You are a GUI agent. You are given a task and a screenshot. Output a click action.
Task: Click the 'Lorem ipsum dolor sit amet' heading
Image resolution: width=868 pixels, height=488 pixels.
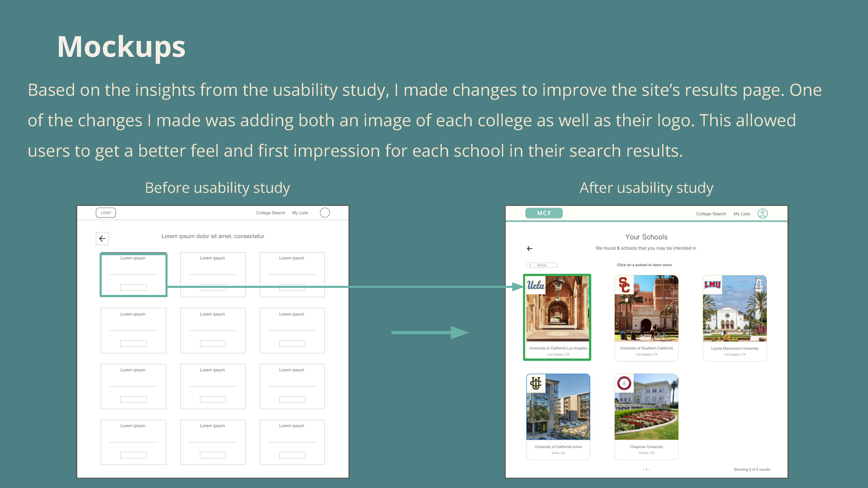pyautogui.click(x=213, y=236)
